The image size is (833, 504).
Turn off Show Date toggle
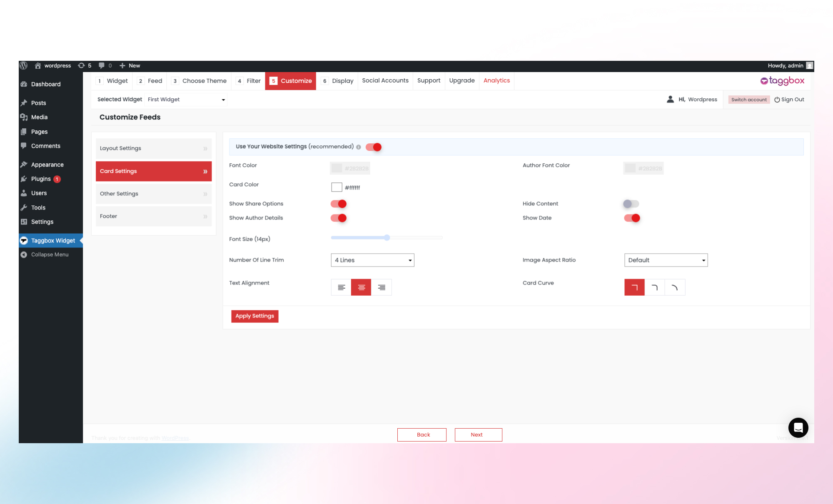point(632,218)
